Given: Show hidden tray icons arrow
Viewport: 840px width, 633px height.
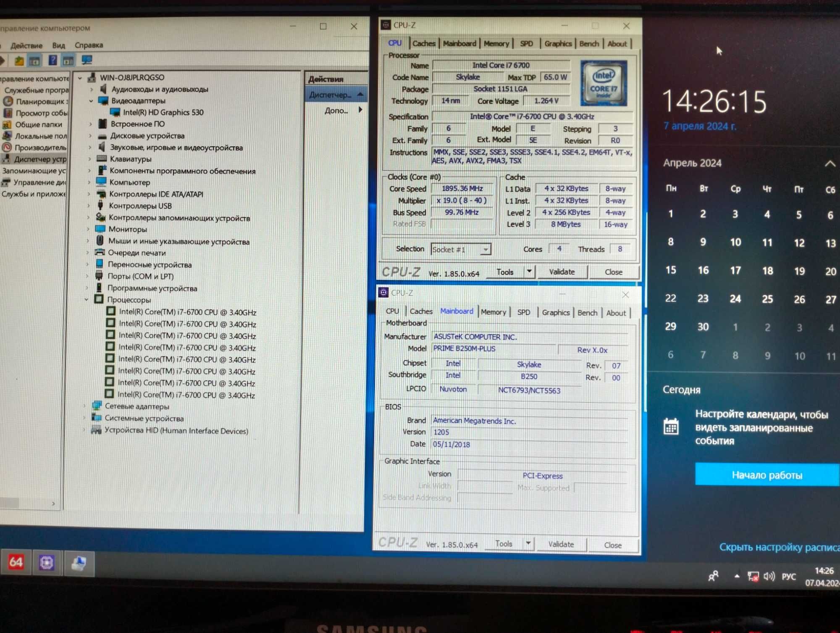Looking at the screenshot, I should pos(737,576).
